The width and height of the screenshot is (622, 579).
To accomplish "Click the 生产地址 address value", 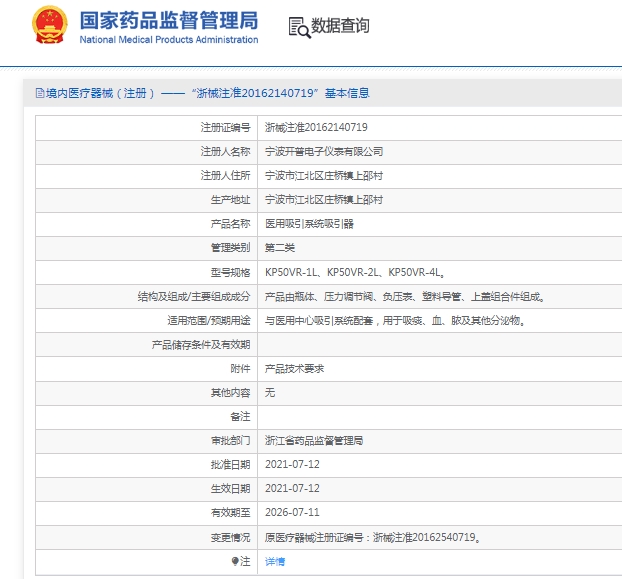I will [324, 199].
